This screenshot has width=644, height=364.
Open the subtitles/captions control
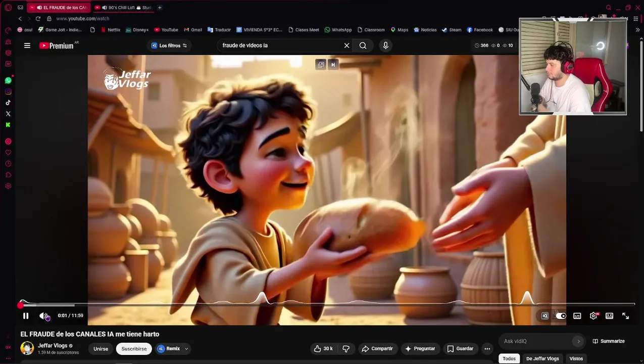[577, 316]
